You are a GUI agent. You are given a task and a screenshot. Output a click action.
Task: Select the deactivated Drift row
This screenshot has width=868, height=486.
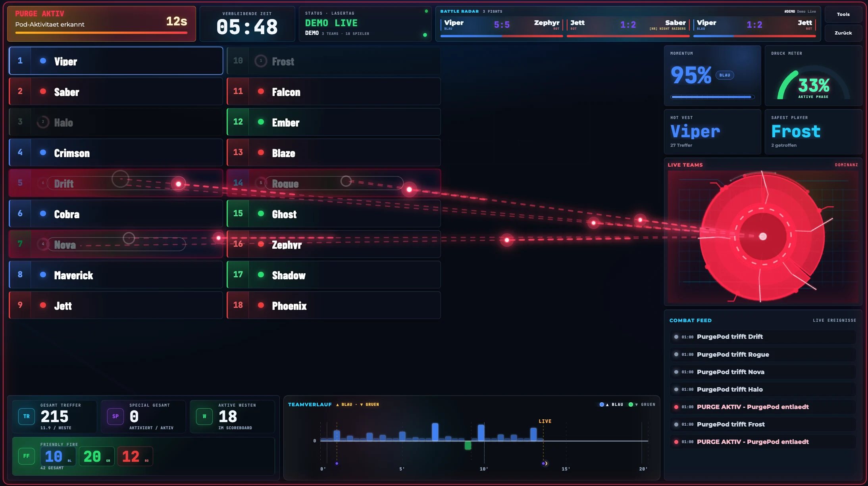coord(116,183)
